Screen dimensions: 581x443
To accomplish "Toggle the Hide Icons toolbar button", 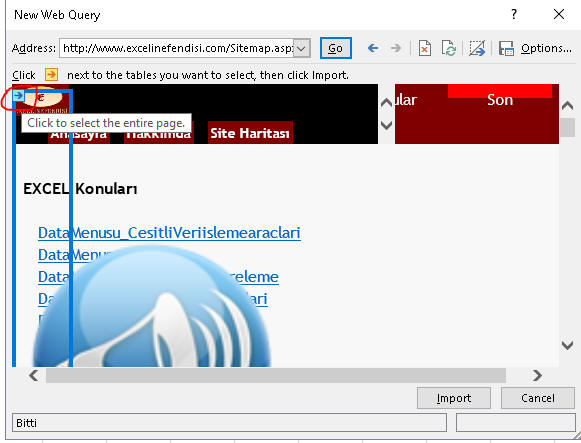I will pyautogui.click(x=477, y=48).
